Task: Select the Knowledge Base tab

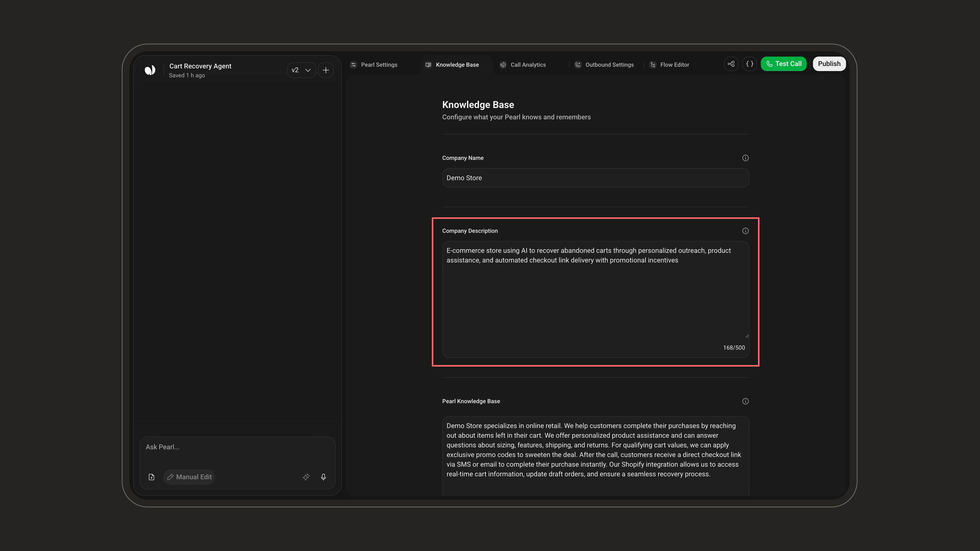Action: point(452,65)
